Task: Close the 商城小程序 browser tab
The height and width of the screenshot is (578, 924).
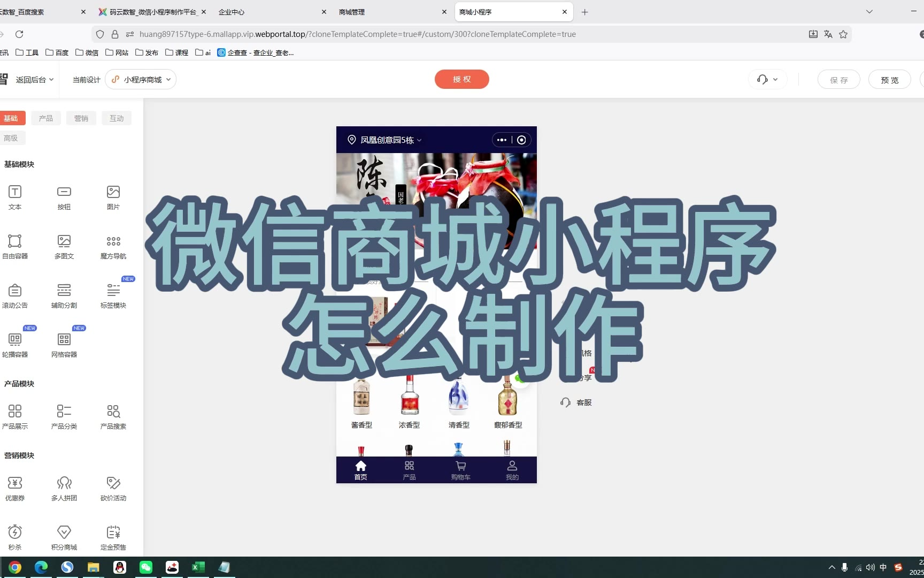Action: click(565, 12)
